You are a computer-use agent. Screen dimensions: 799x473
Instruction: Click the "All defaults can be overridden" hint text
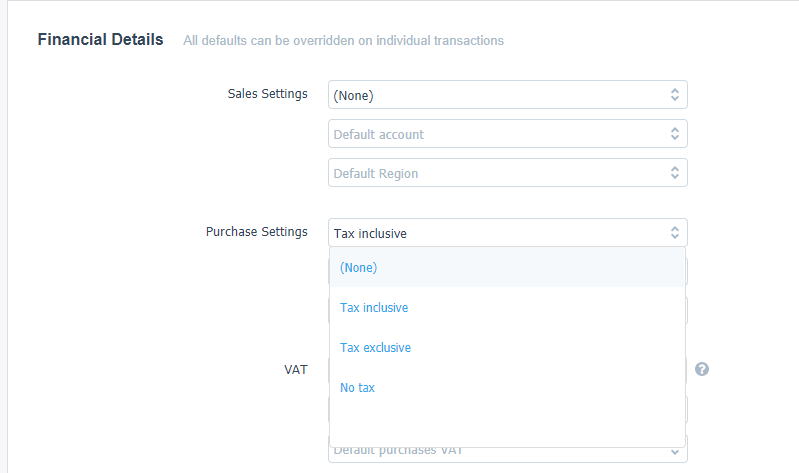pos(343,41)
